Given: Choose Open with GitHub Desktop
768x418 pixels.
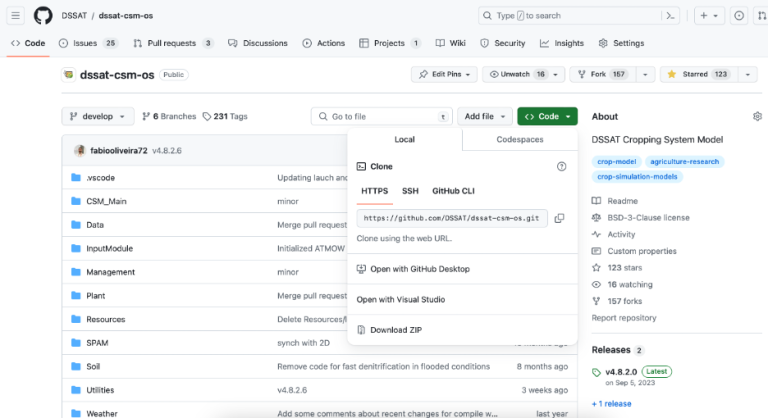Looking at the screenshot, I should pos(419,269).
